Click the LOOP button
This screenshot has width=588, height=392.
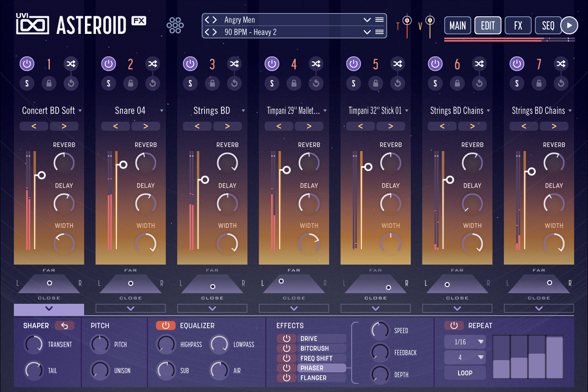[x=465, y=373]
